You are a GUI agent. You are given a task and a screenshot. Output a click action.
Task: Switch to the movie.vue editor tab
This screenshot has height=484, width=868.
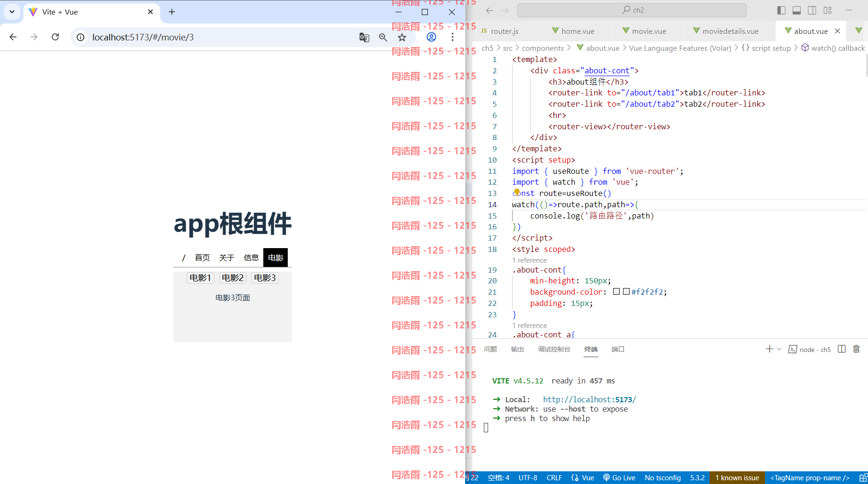pyautogui.click(x=648, y=31)
